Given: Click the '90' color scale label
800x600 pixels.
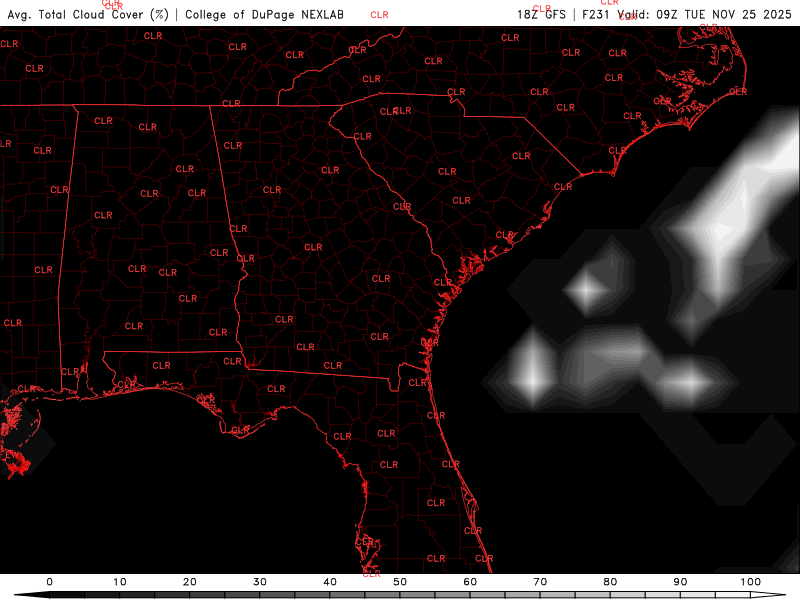Looking at the screenshot, I should [x=680, y=582].
